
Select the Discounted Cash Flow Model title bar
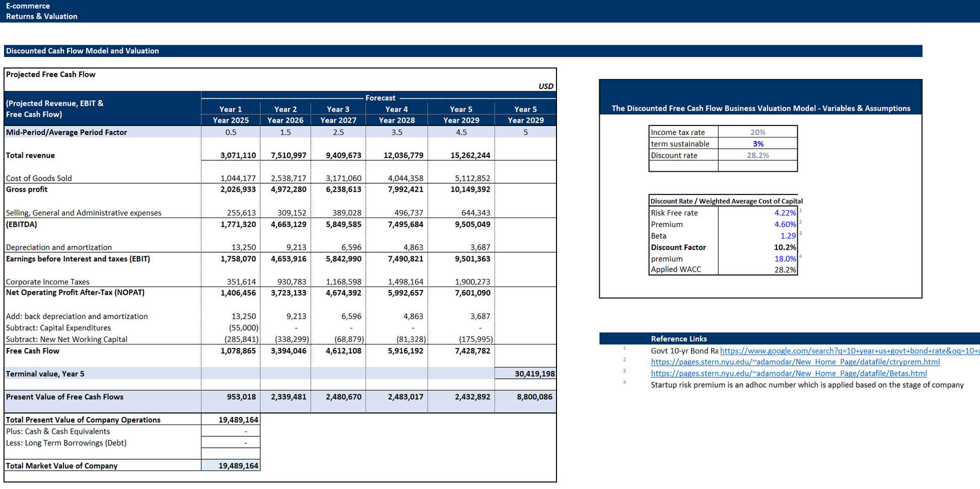(x=462, y=51)
